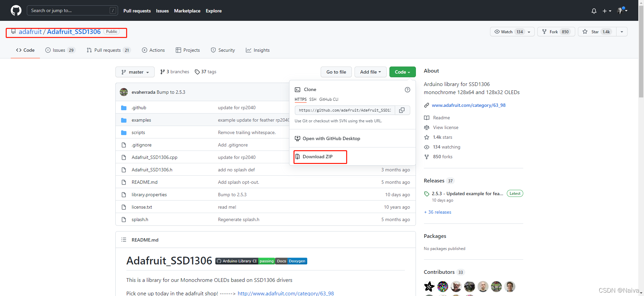Open the splash.h file
644x296 pixels.
click(x=140, y=219)
